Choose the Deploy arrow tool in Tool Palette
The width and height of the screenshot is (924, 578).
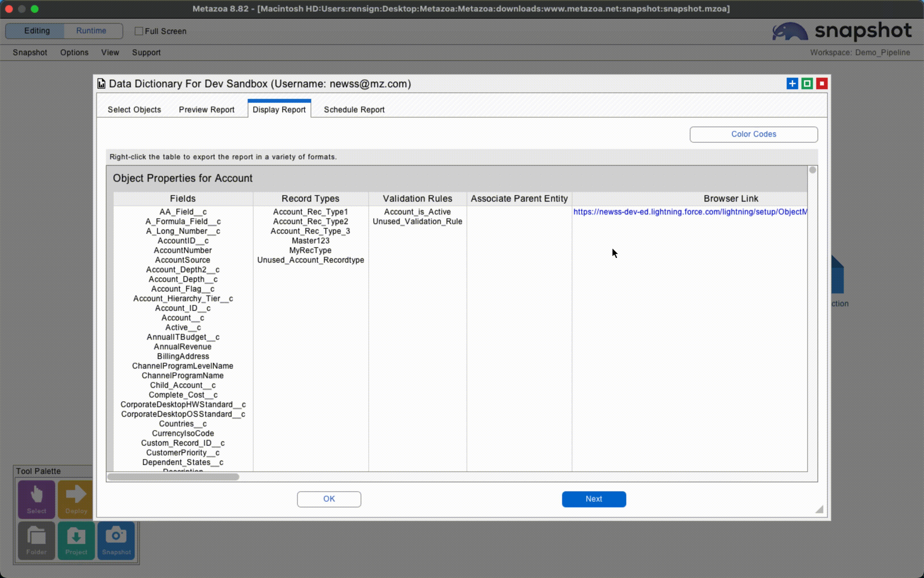tap(76, 499)
